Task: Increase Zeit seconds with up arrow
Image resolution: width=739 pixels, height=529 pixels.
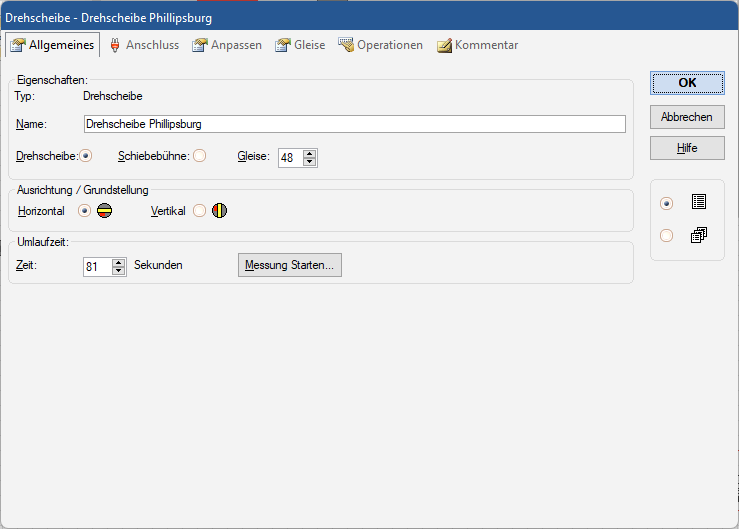Action: pos(119,262)
